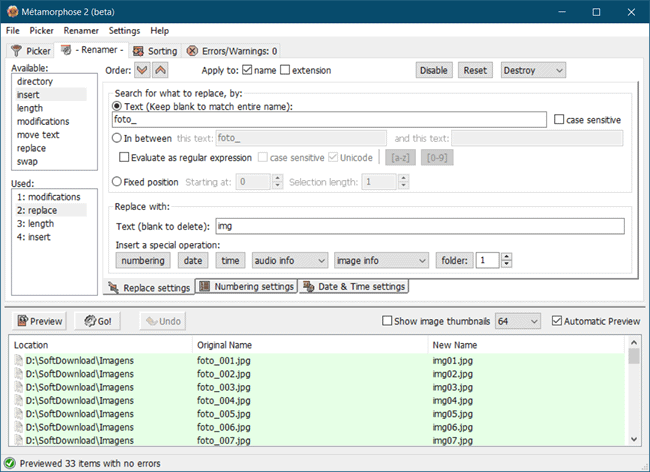This screenshot has width=650, height=472.
Task: Open the 'Numbering settings' tab
Action: (x=247, y=286)
